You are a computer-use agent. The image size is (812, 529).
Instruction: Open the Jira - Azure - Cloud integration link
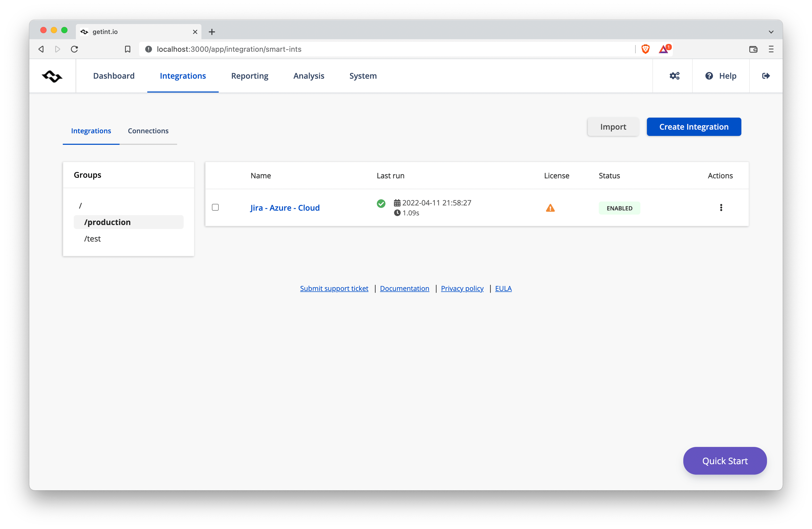pyautogui.click(x=285, y=208)
